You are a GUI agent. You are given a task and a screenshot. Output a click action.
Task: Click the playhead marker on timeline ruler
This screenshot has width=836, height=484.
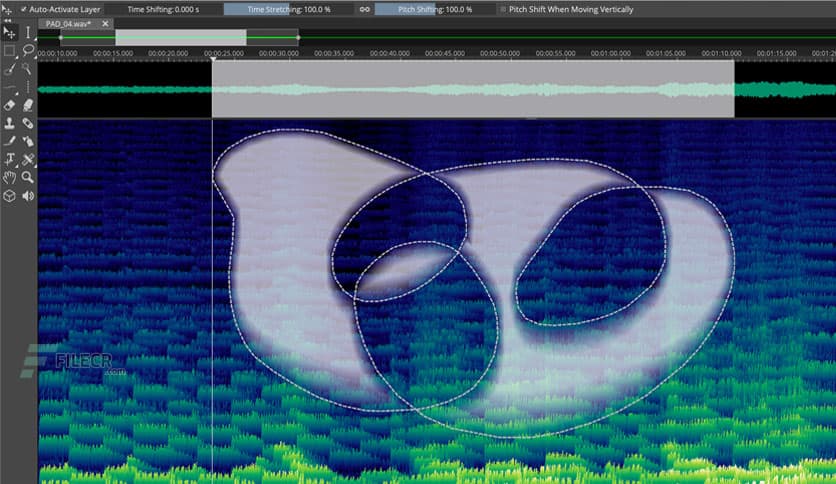click(x=213, y=58)
